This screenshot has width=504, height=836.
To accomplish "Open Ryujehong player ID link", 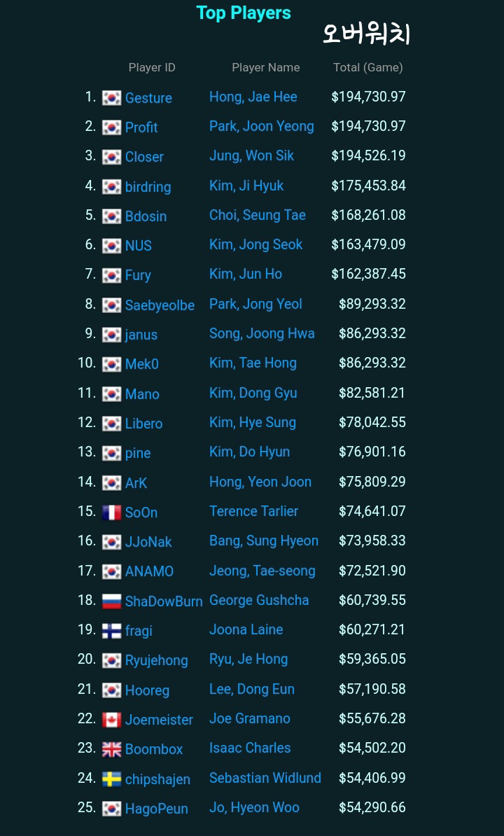I will click(x=157, y=660).
